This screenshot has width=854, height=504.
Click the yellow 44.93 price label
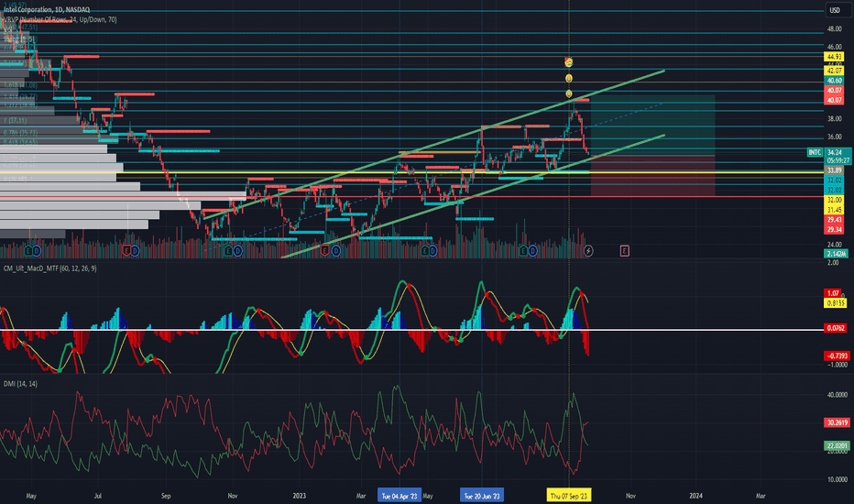pos(835,57)
